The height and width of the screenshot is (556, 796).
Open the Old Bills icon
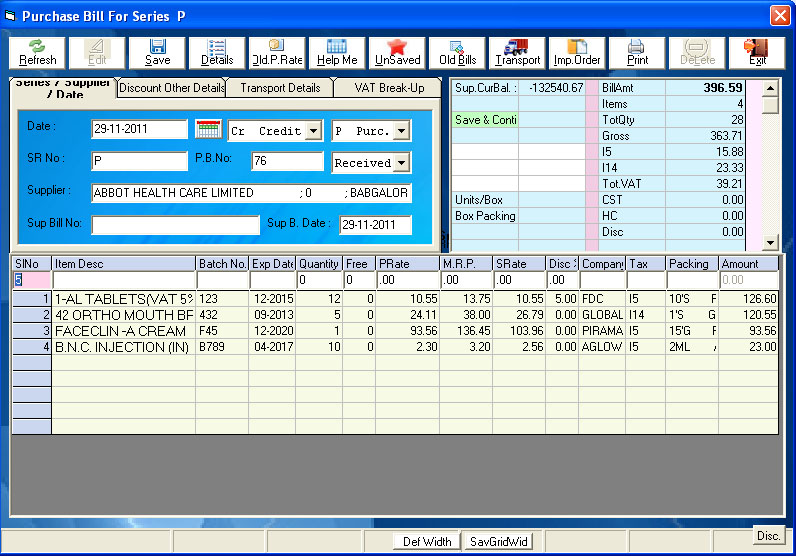point(457,53)
